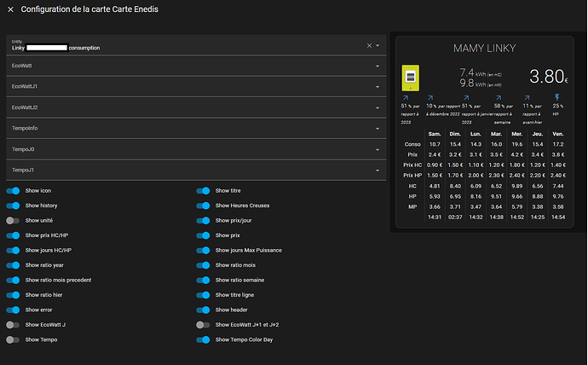
Task: Toggle Show titre ligne switch
Action: pyautogui.click(x=203, y=295)
